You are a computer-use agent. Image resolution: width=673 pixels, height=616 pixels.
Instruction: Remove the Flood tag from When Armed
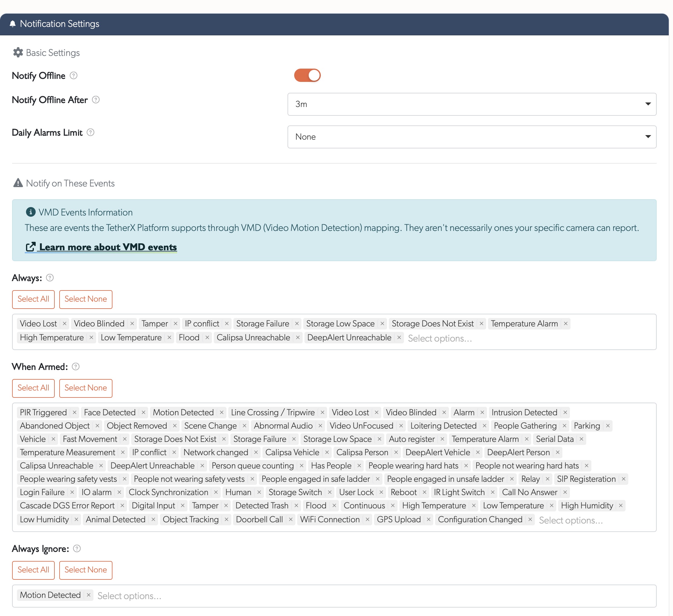point(334,506)
